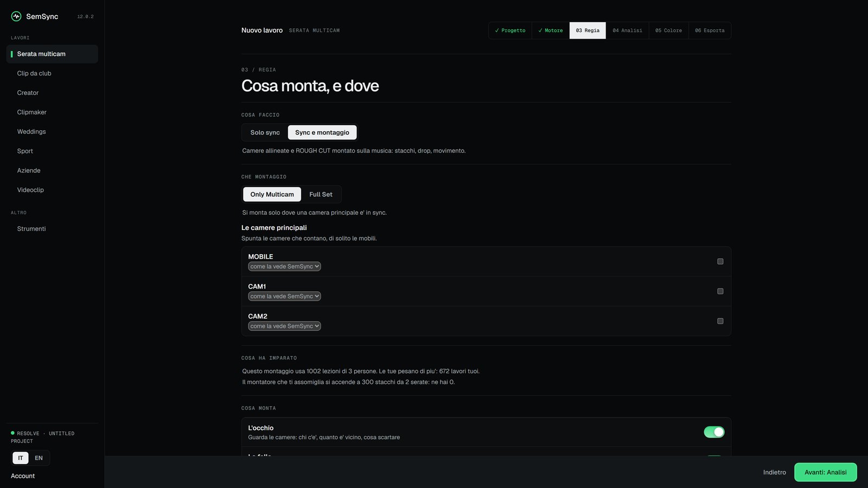The width and height of the screenshot is (868, 488).
Task: Open Strumenti in the sidebar
Action: (x=52, y=229)
